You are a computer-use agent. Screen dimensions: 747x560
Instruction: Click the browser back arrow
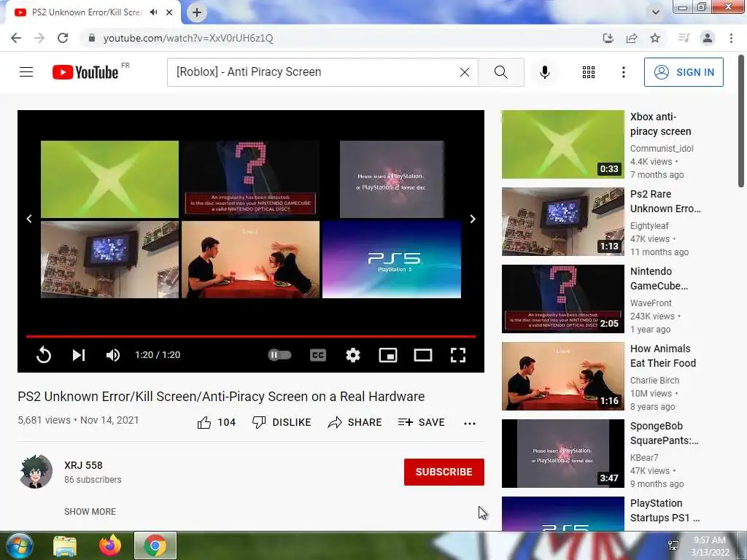16,38
